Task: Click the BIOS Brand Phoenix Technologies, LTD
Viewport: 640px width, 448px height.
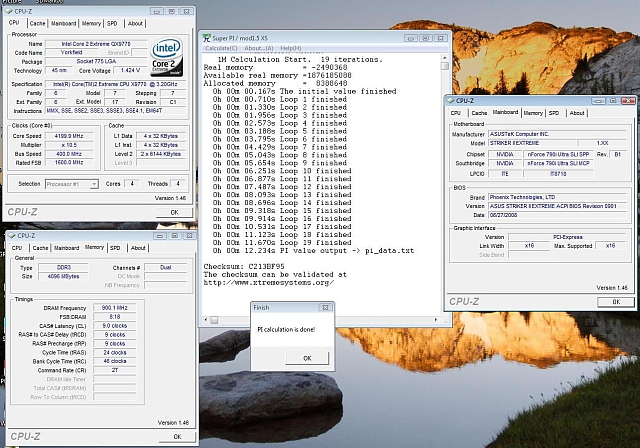Action: click(x=557, y=197)
